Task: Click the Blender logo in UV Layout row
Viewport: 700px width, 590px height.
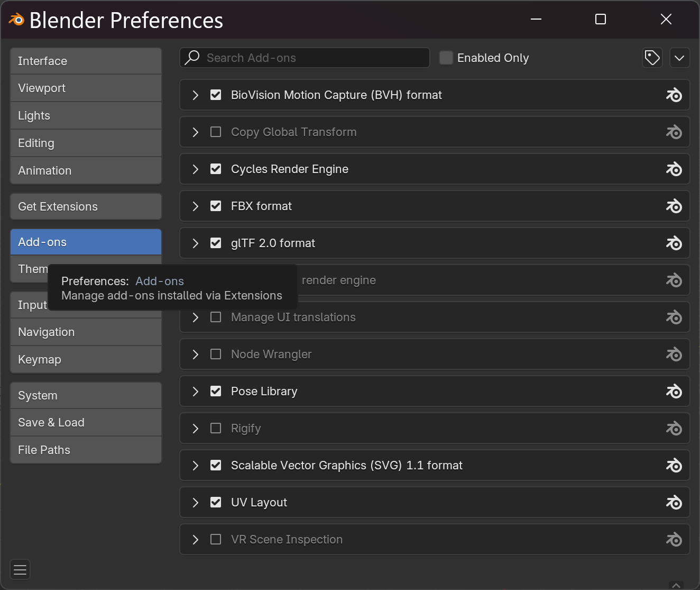Action: tap(674, 503)
